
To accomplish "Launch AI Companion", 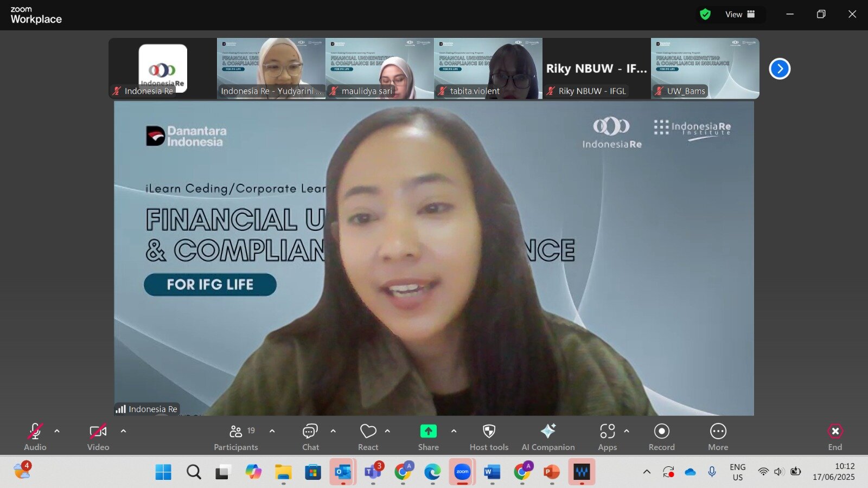I will click(548, 436).
